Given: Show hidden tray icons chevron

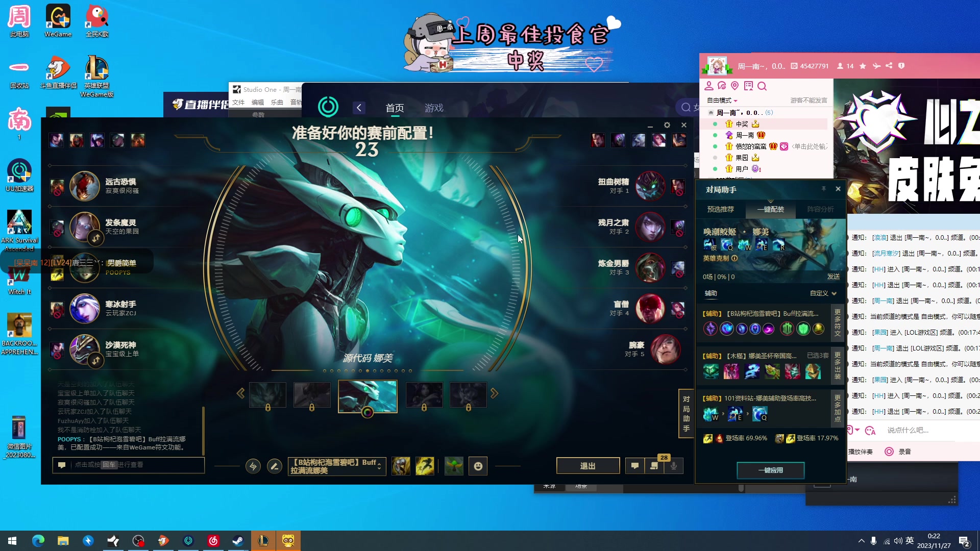Looking at the screenshot, I should [861, 541].
